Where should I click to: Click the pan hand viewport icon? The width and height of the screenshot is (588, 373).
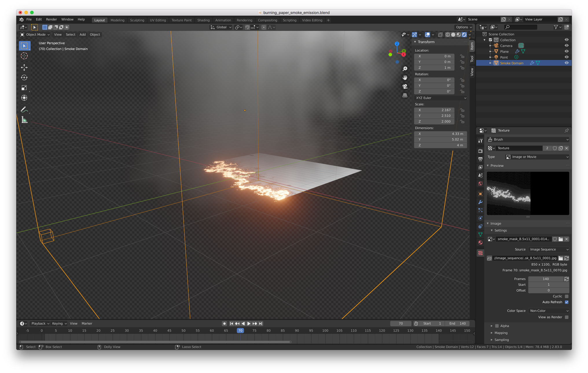405,78
